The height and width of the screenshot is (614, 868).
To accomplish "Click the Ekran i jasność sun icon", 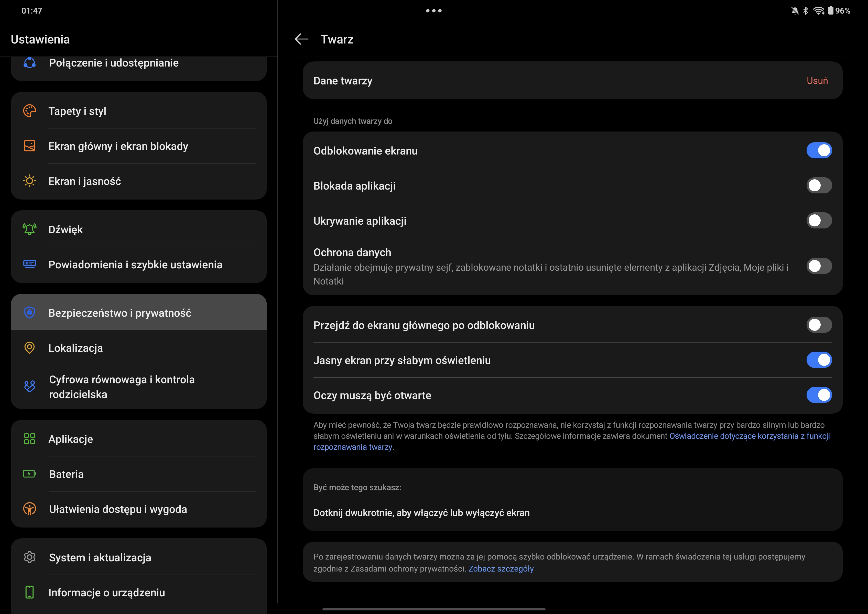I will coord(29,181).
